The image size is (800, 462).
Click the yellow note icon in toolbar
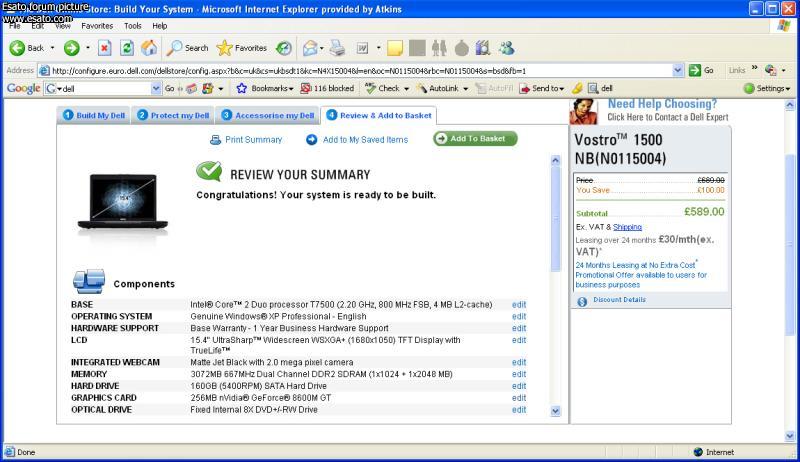click(394, 48)
